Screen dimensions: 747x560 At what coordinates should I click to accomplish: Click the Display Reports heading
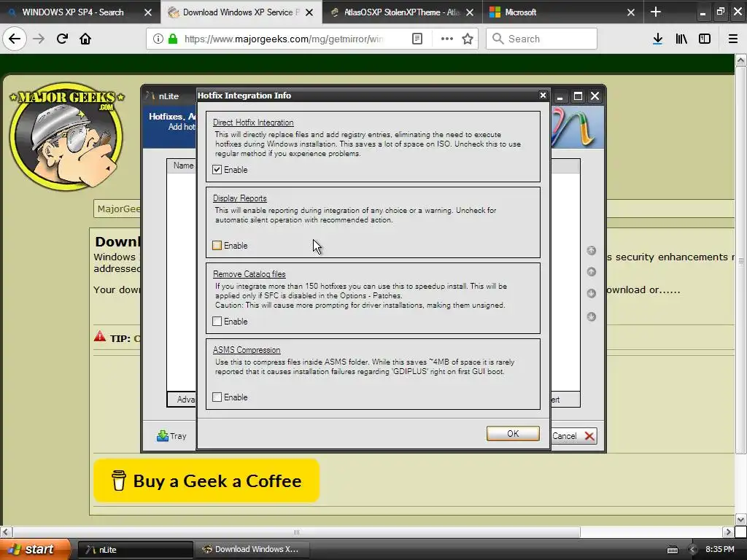[x=239, y=198]
